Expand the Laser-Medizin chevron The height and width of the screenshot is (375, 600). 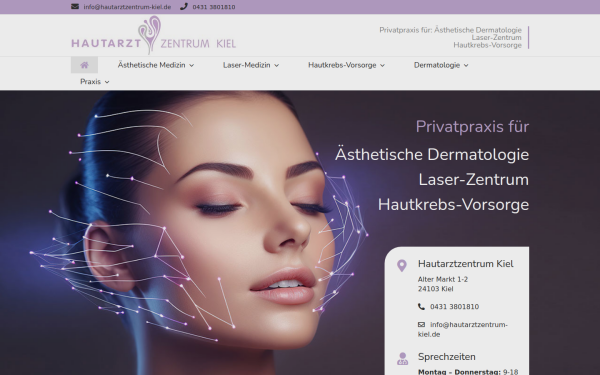tap(277, 65)
